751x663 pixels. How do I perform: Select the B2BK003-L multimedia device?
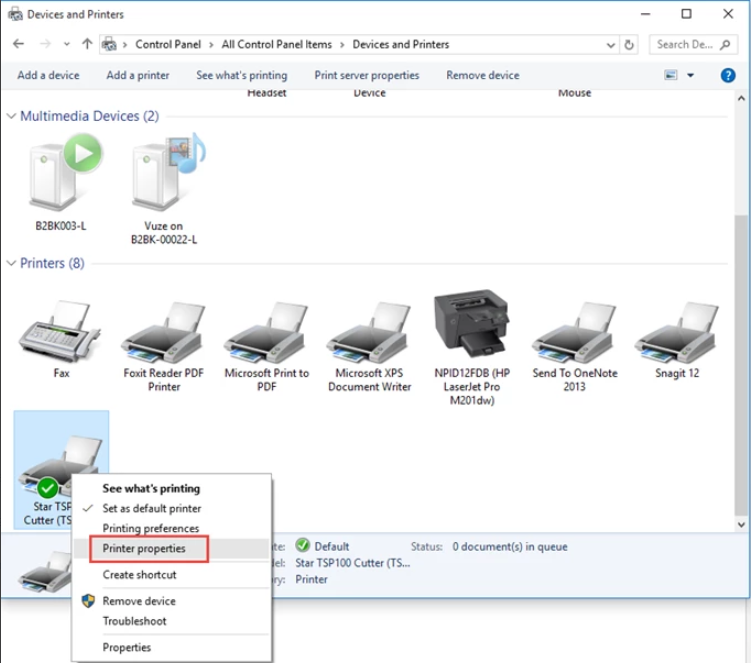(65, 172)
